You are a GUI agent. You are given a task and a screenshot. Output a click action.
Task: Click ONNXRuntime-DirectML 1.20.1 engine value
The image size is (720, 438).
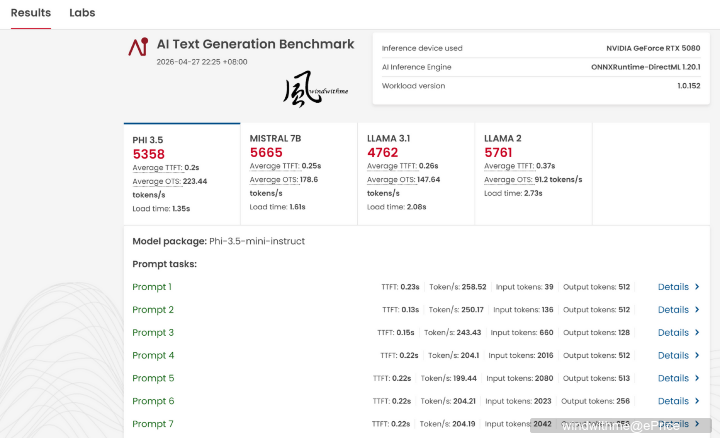click(646, 67)
